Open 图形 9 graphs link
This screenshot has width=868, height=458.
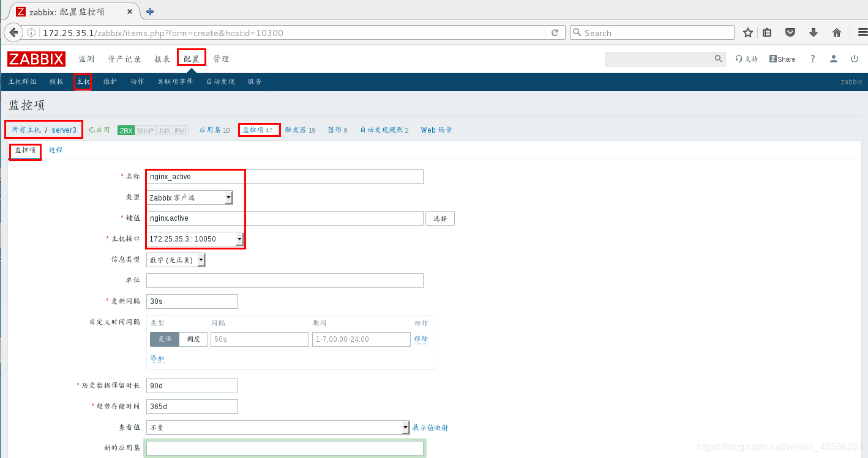337,130
